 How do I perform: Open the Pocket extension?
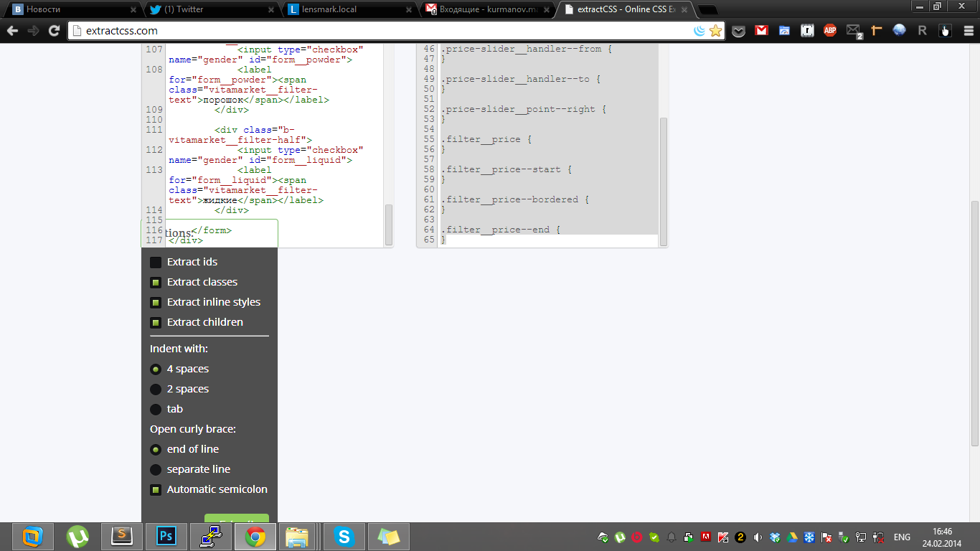coord(739,31)
